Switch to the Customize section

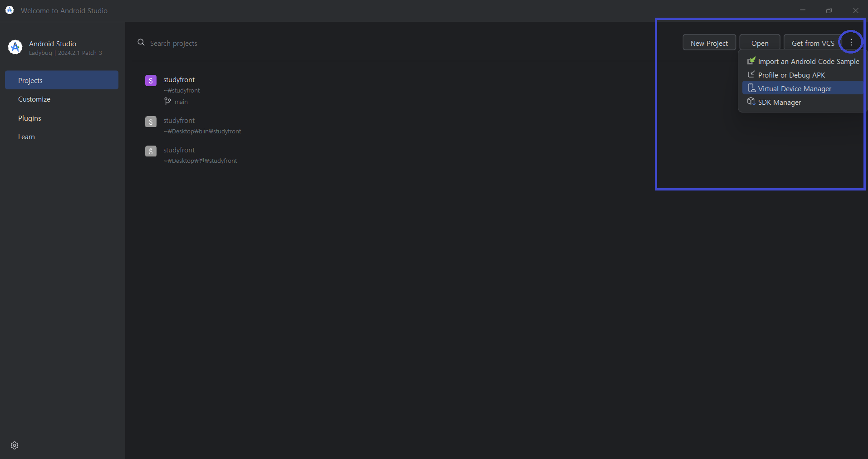[x=34, y=99]
